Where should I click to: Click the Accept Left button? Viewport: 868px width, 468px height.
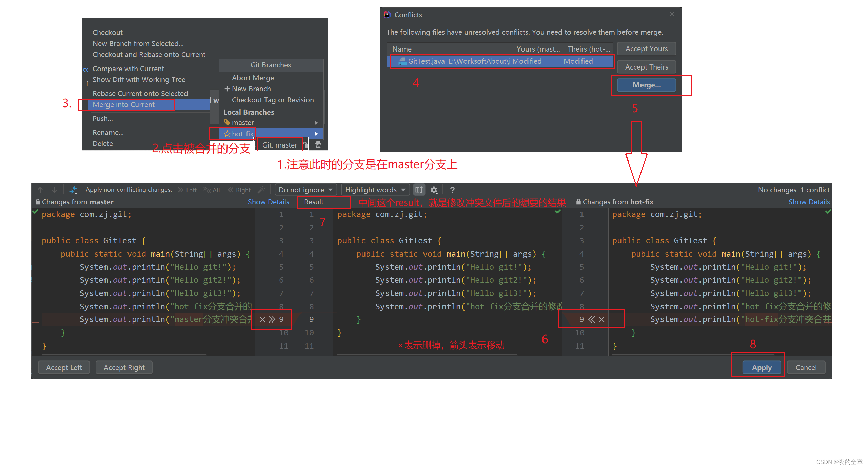64,367
